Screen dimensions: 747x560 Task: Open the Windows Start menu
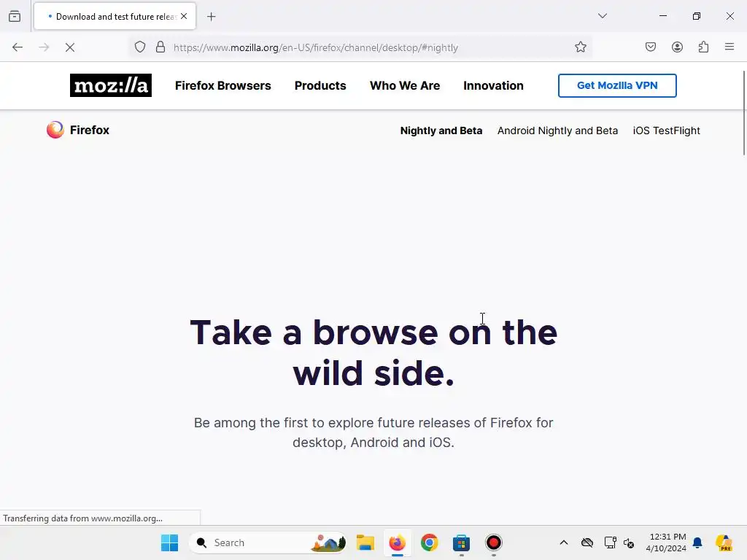[x=169, y=542]
